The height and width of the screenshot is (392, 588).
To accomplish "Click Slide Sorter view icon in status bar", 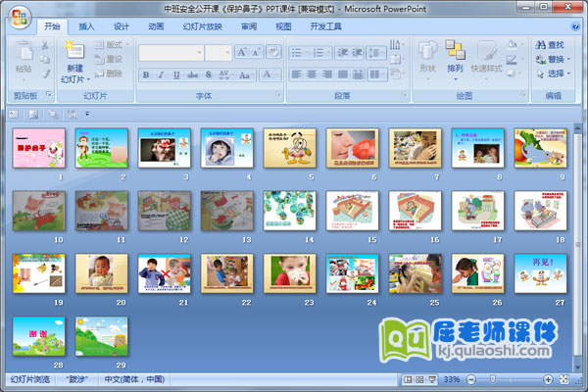I will click(420, 379).
